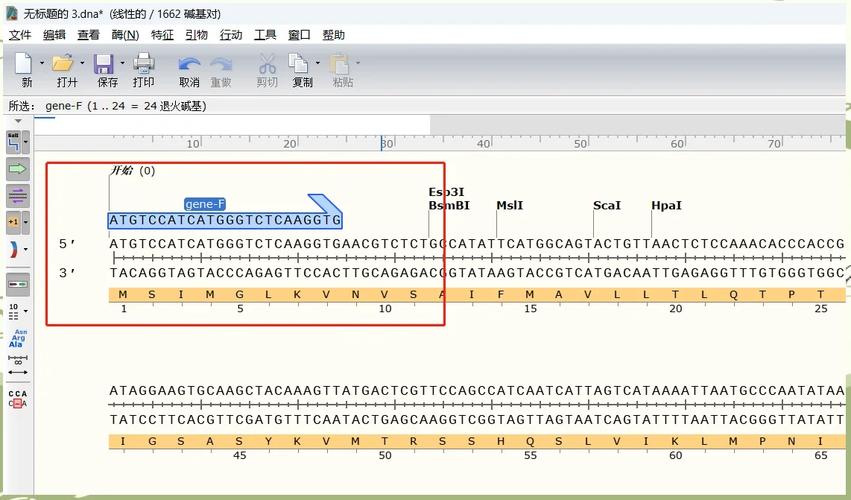Select the Esp3I enzyme site label

coord(446,192)
